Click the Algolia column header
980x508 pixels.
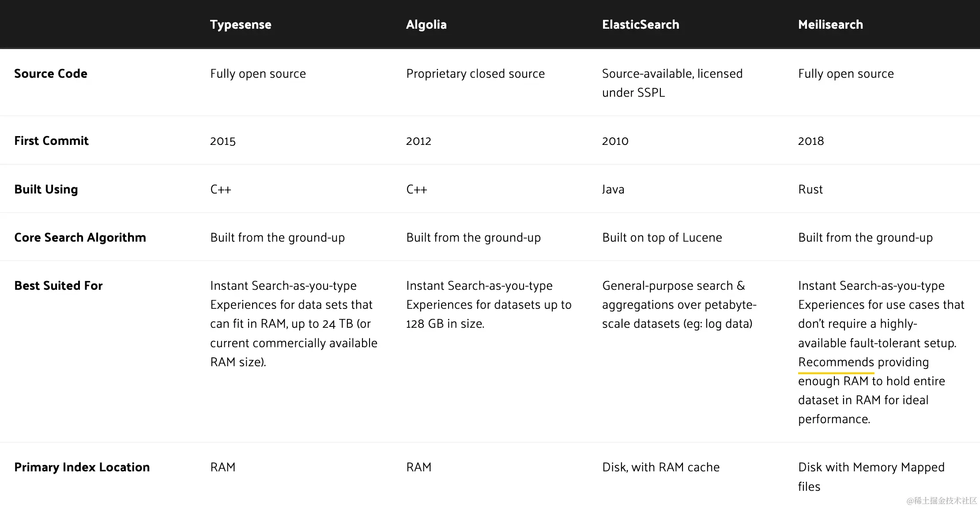(426, 25)
